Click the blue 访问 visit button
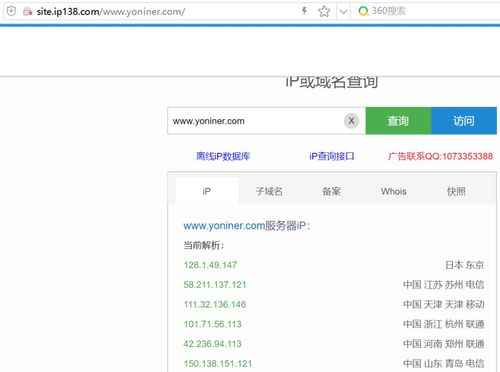 (464, 121)
